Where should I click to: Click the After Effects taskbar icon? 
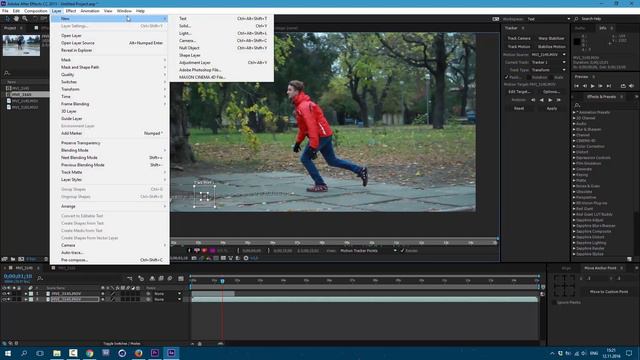tap(171, 353)
